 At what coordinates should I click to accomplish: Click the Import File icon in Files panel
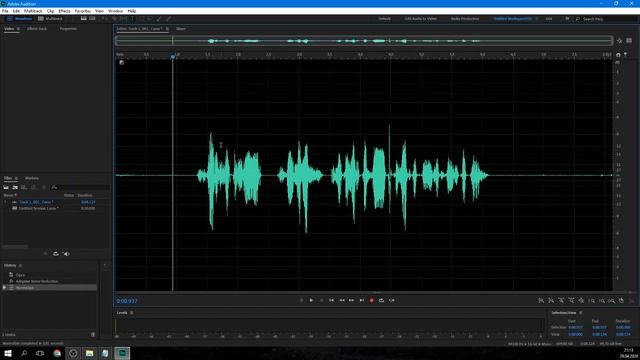click(15, 188)
